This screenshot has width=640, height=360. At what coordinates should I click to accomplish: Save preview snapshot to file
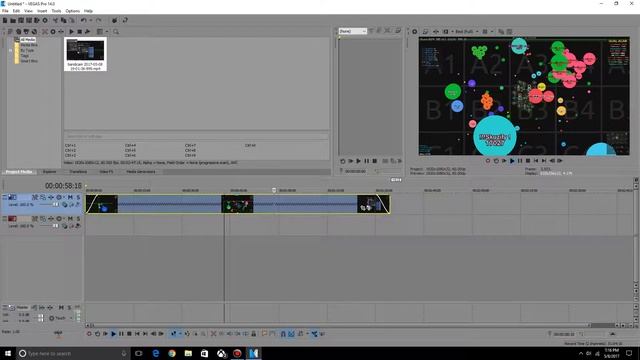(509, 31)
